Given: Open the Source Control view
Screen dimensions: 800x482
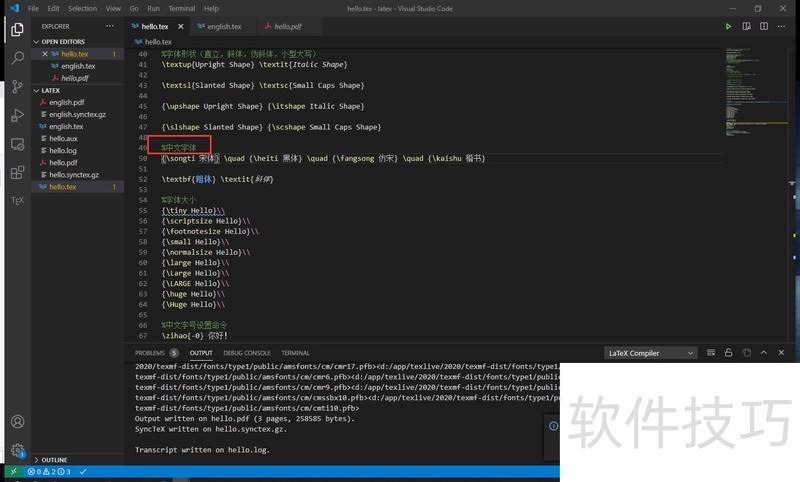Looking at the screenshot, I should 17,87.
